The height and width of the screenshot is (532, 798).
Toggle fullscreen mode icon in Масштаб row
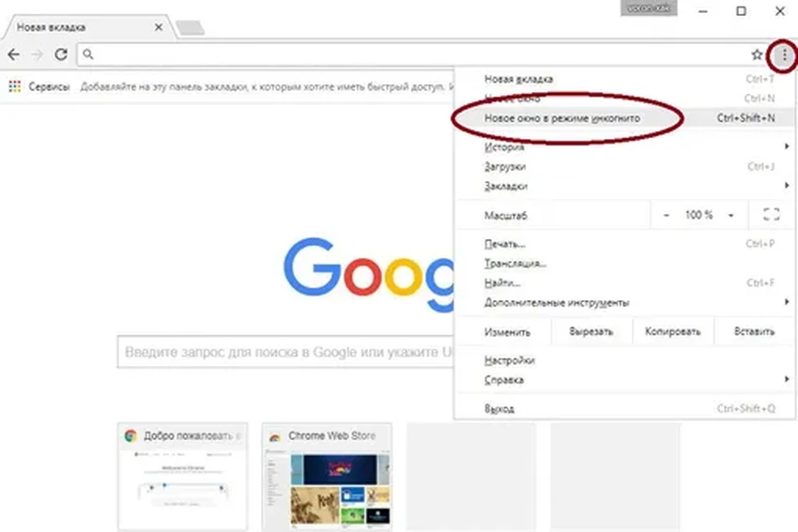771,215
